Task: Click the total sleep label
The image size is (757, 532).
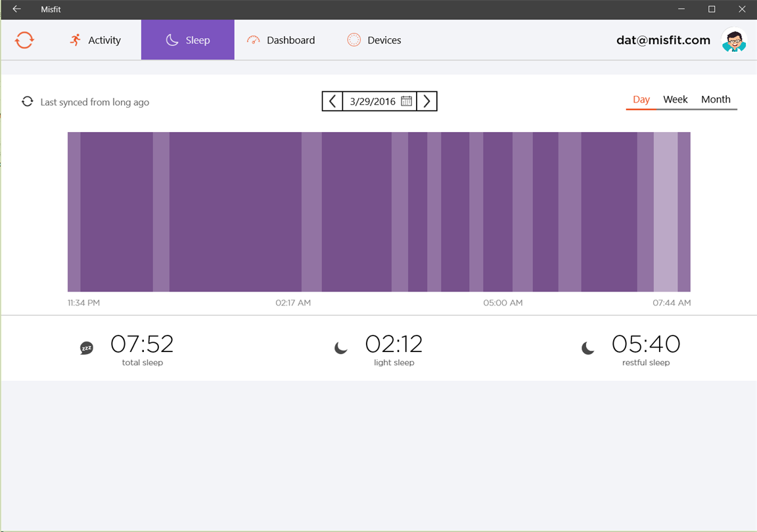Action: point(143,363)
